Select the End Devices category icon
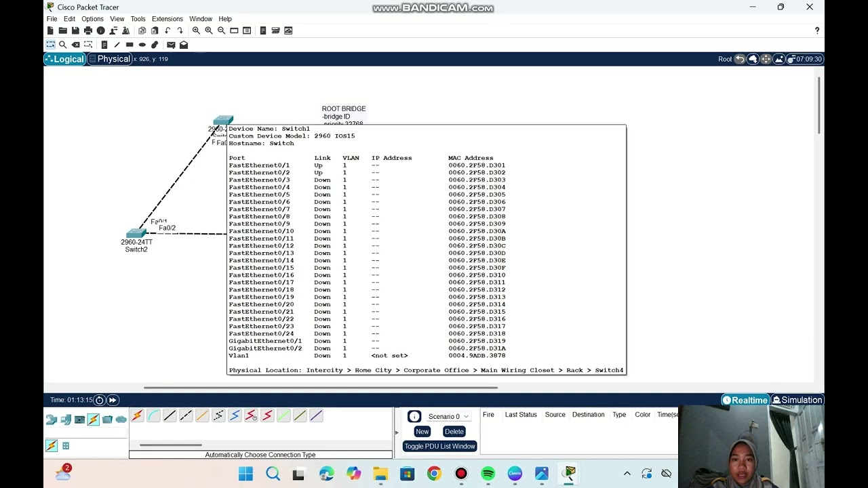This screenshot has height=488, width=868. 66,420
